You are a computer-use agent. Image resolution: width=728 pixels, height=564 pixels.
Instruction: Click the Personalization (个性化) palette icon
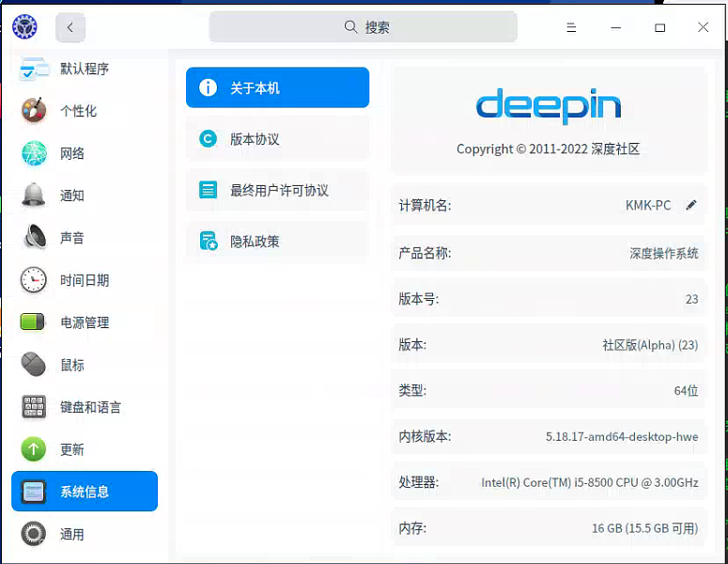click(x=34, y=111)
